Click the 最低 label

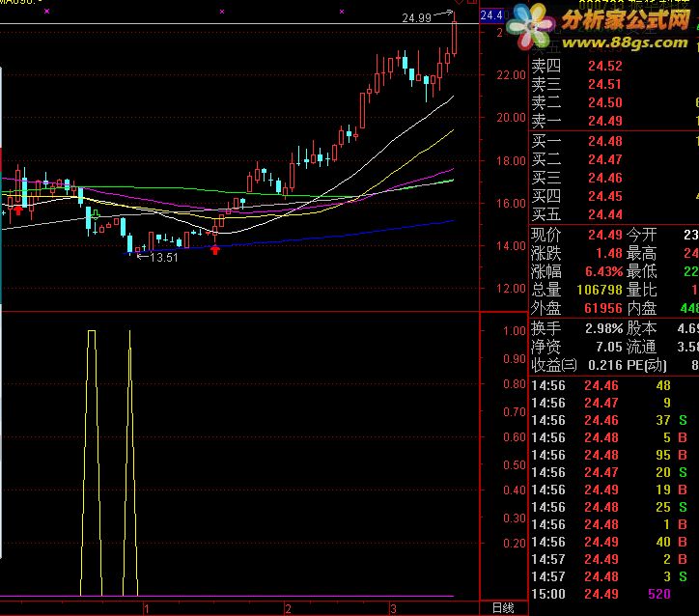(x=641, y=271)
